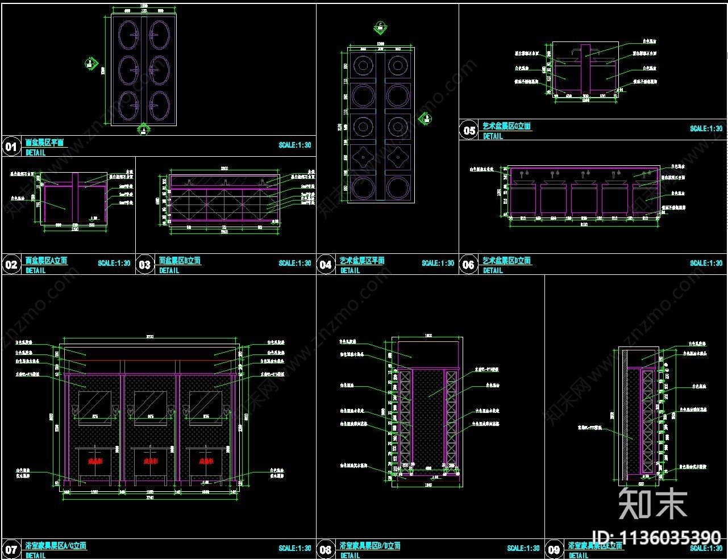Click the title text 面盆展区B立面
728x560 pixels.
[180, 261]
